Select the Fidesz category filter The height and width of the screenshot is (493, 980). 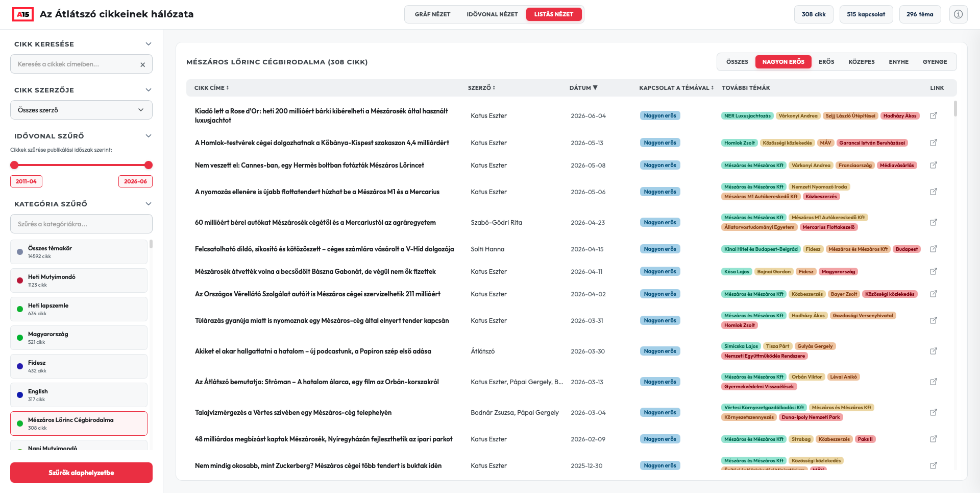[x=79, y=366]
